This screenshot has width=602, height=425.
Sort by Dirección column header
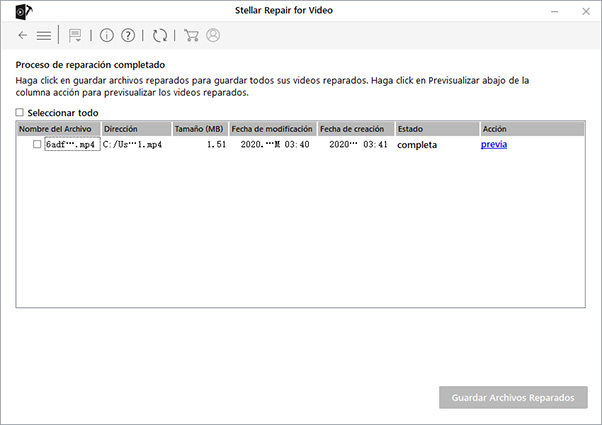pos(136,129)
